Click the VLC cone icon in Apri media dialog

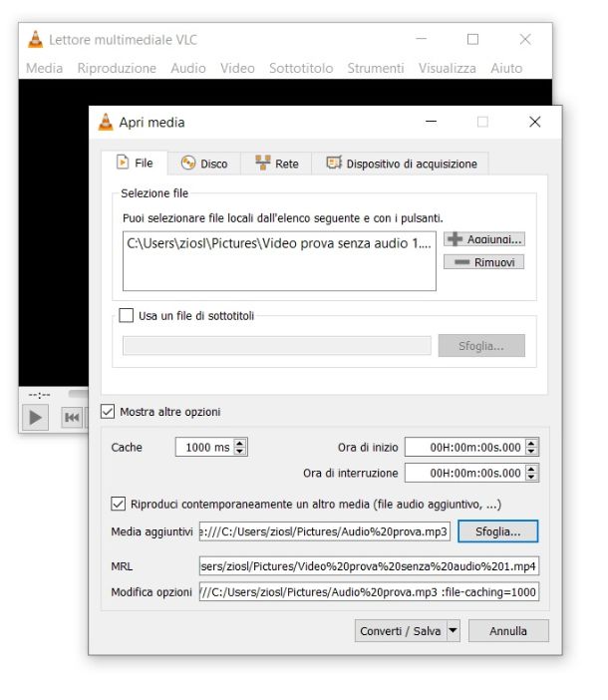(106, 123)
